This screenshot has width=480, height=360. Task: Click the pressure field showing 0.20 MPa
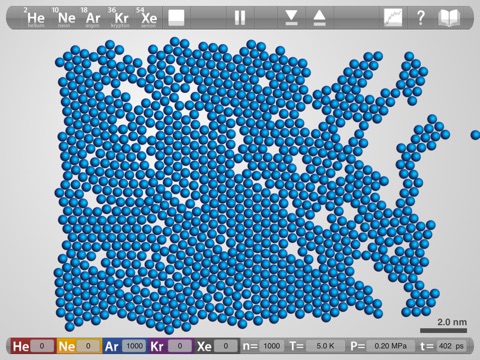click(390, 346)
